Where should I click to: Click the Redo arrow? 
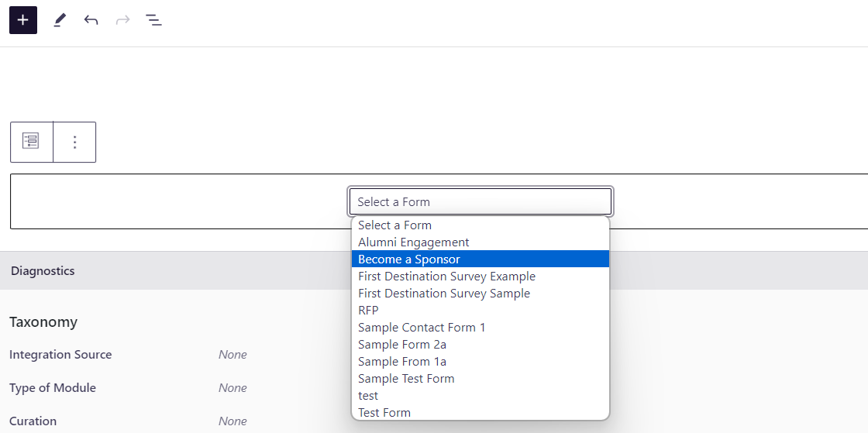click(122, 20)
